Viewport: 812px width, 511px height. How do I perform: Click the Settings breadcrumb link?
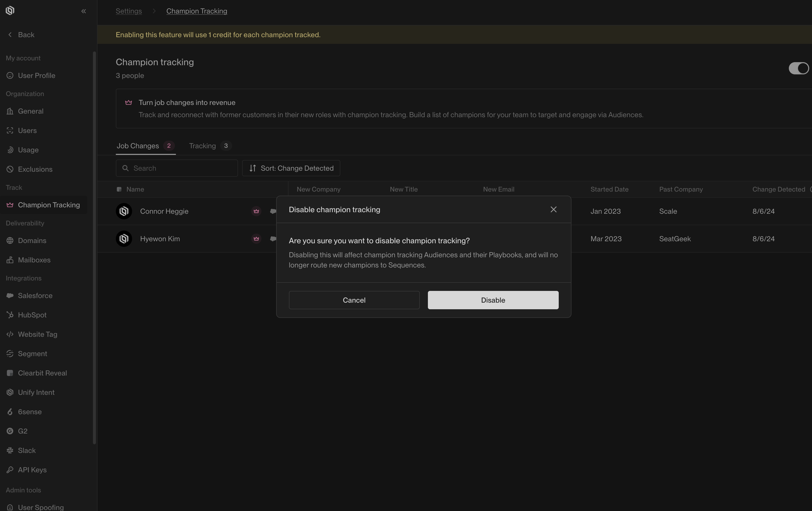pos(129,11)
